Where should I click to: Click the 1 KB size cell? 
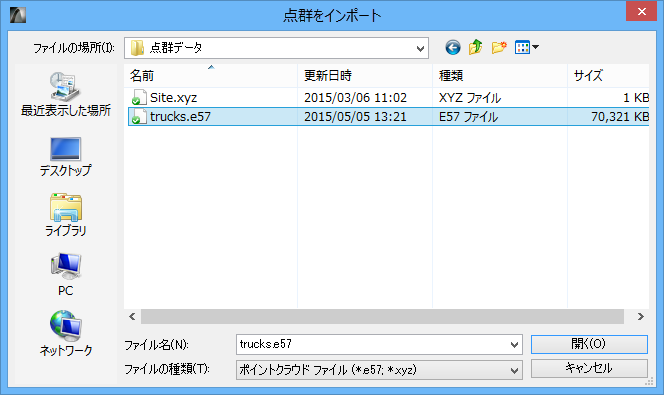636,98
